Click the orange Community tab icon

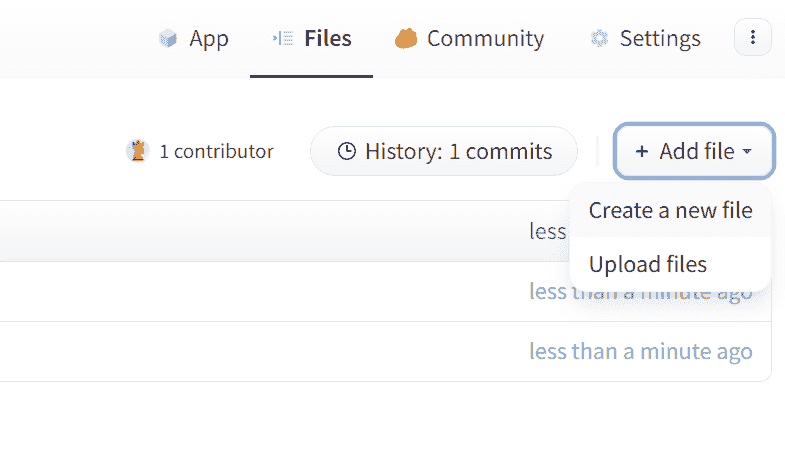(405, 39)
